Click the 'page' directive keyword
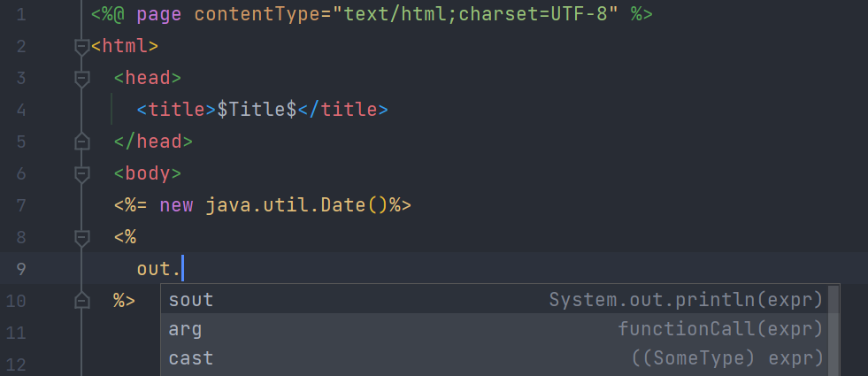868x376 pixels. coord(159,15)
